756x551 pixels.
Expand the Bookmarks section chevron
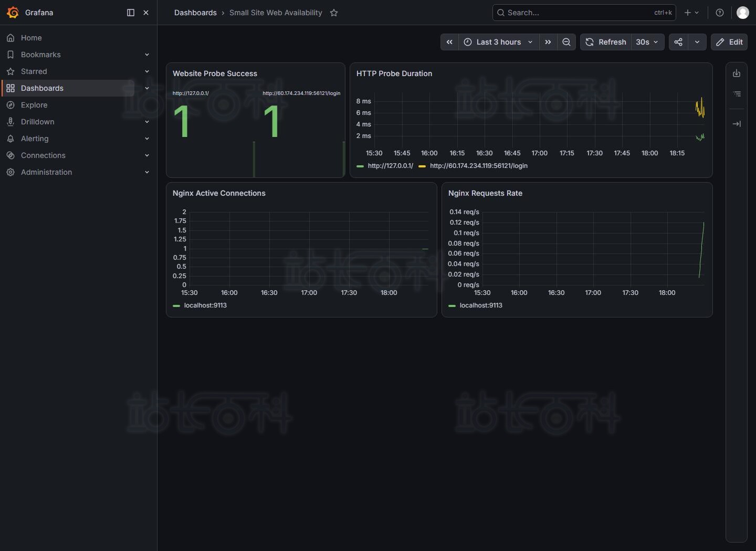point(147,55)
